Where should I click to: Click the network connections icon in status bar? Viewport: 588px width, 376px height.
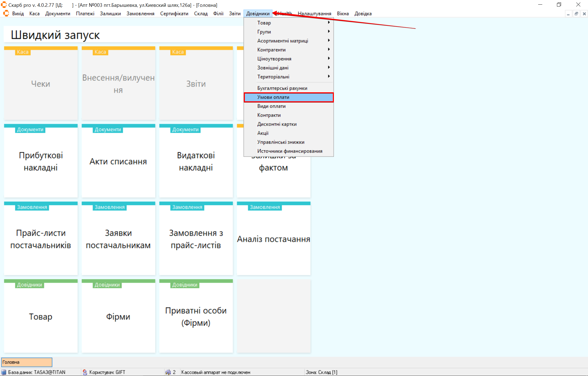[168, 372]
